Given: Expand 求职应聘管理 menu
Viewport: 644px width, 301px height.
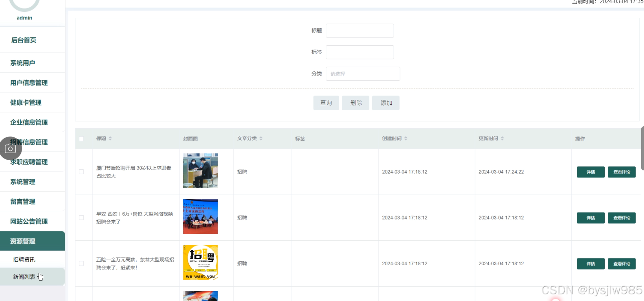Looking at the screenshot, I should (33, 162).
